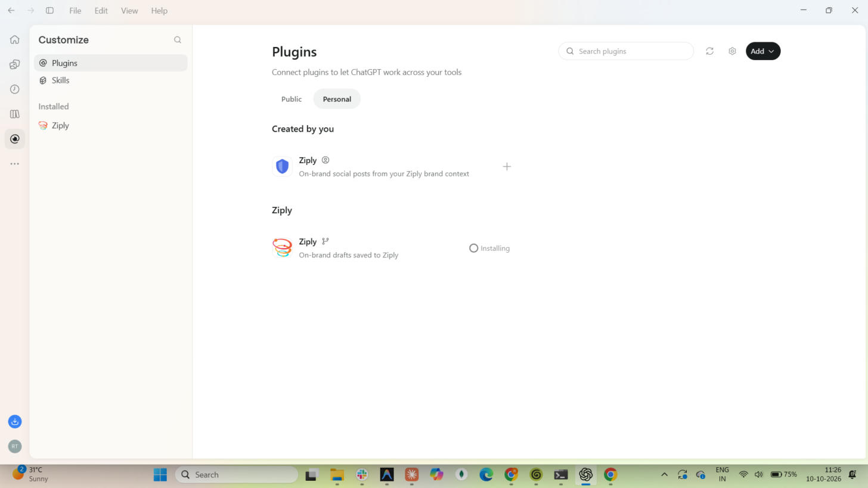868x488 pixels.
Task: Switch to the Personal tab
Action: click(337, 99)
